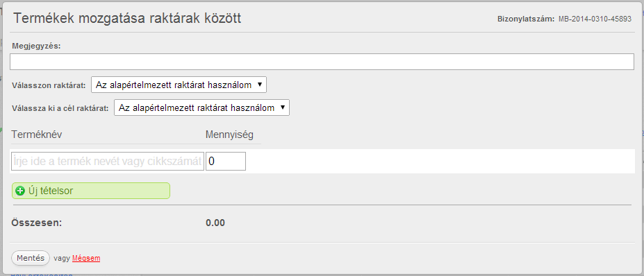Click the Mennyiség column header

tap(229, 135)
